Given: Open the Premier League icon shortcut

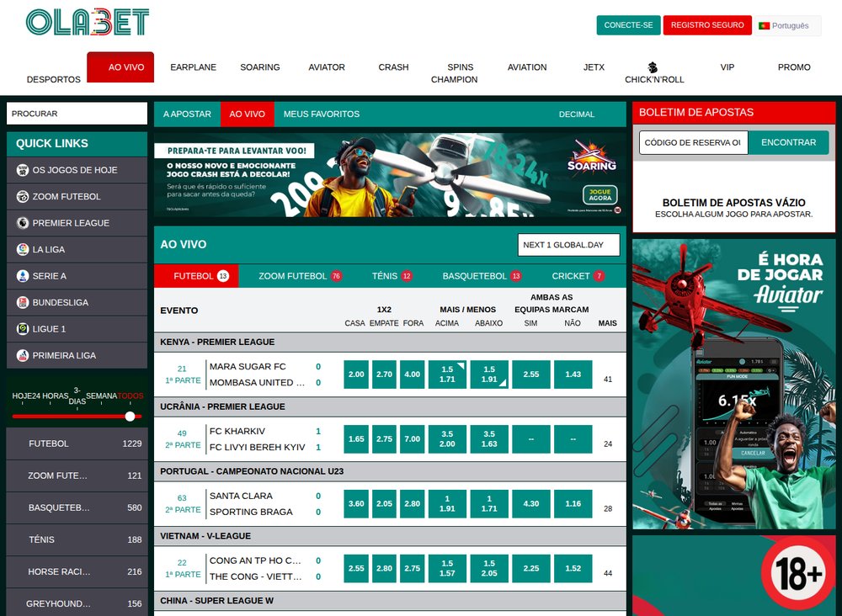Looking at the screenshot, I should point(23,223).
